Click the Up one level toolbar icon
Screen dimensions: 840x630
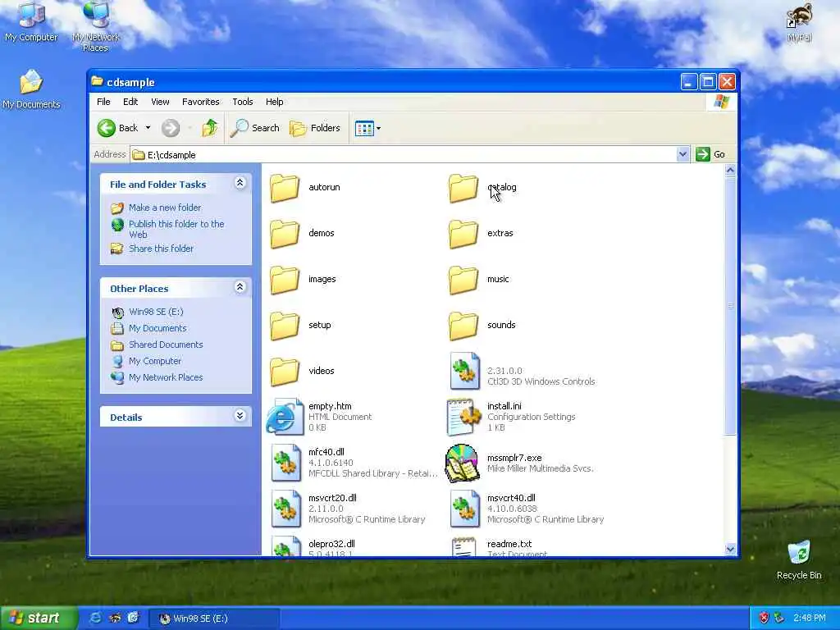209,128
